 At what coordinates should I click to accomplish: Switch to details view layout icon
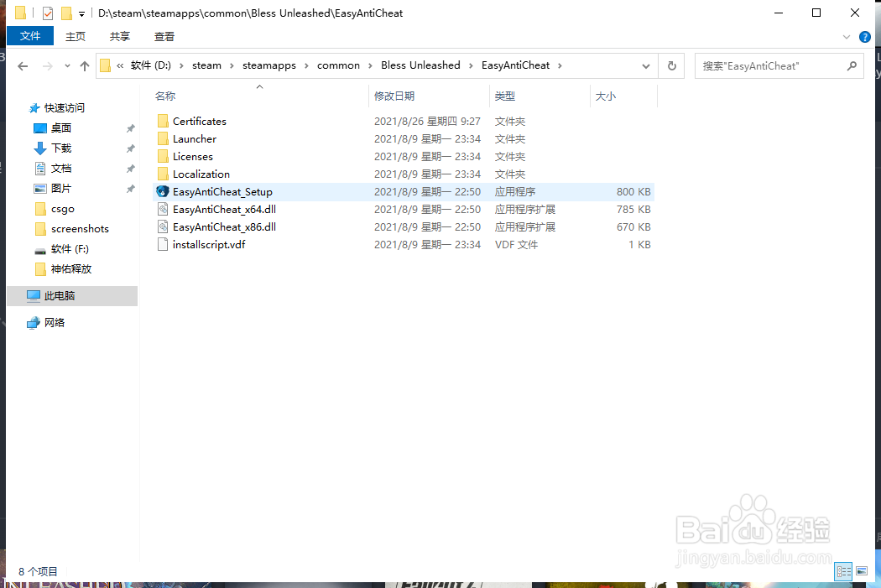844,572
